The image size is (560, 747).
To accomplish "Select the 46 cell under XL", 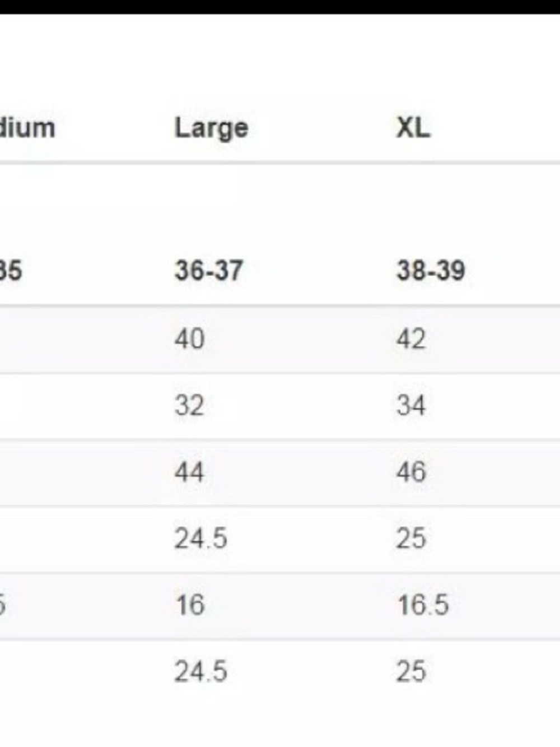I will [x=411, y=472].
